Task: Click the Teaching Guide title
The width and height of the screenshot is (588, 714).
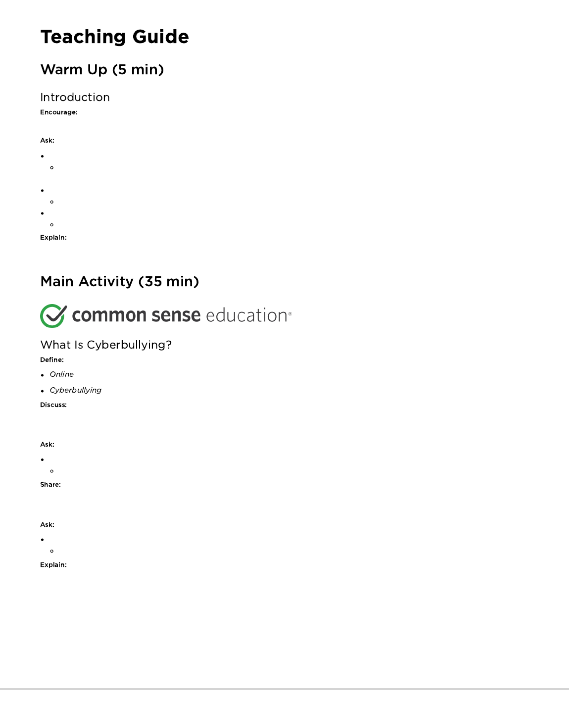Action: click(x=114, y=37)
